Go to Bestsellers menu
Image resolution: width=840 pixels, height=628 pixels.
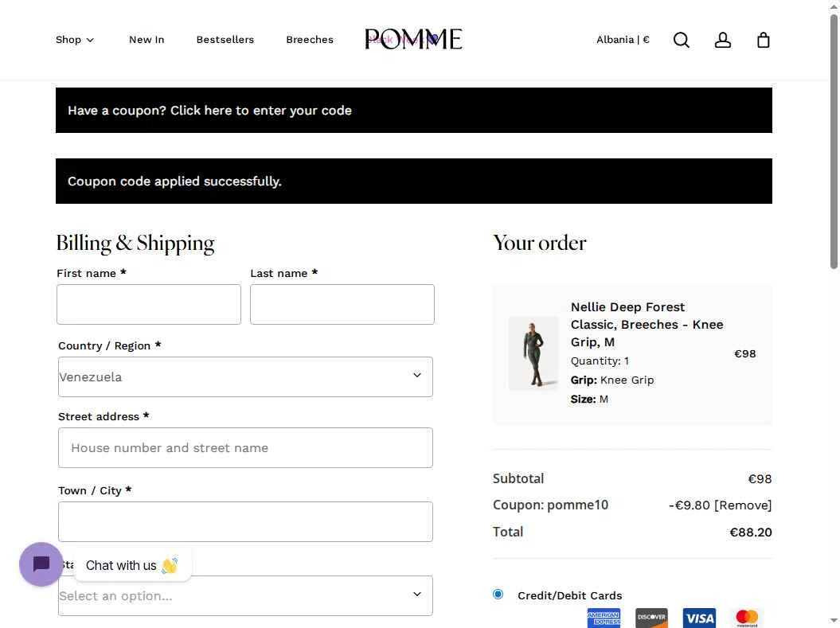(x=225, y=40)
